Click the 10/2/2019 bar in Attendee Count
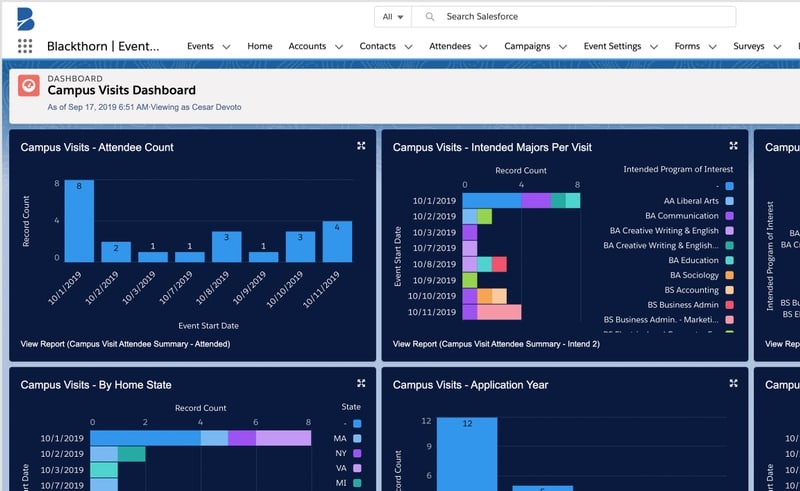This screenshot has width=800, height=491. [116, 252]
